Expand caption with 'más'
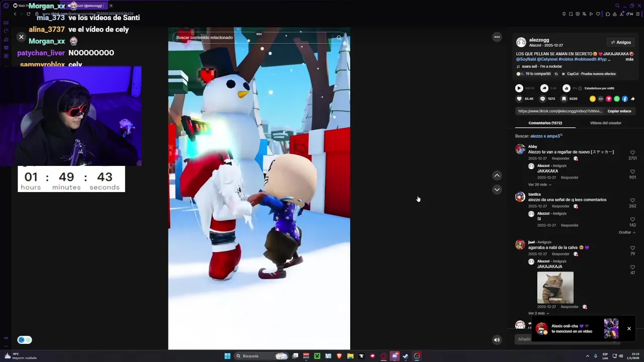Screen dimensions: 644x362 629,59
